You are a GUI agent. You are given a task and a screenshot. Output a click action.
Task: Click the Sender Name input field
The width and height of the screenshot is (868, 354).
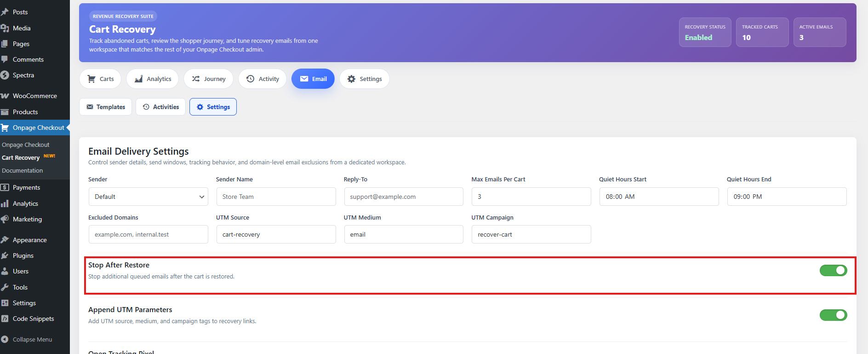tap(276, 197)
